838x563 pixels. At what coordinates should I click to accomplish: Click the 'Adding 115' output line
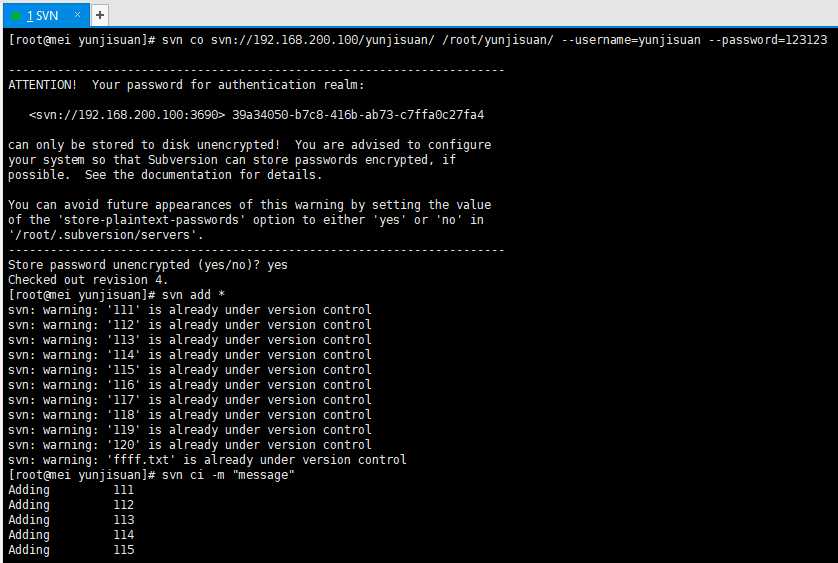(x=70, y=550)
